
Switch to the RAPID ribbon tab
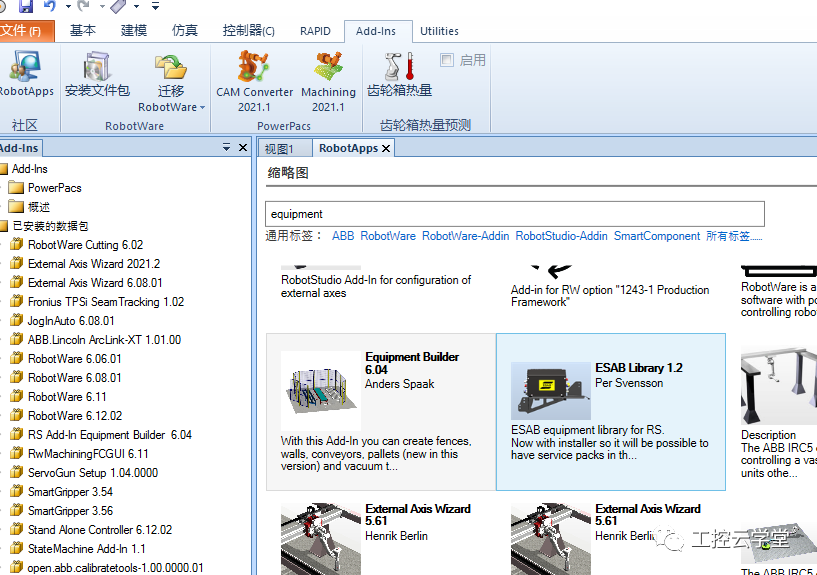[x=315, y=31]
